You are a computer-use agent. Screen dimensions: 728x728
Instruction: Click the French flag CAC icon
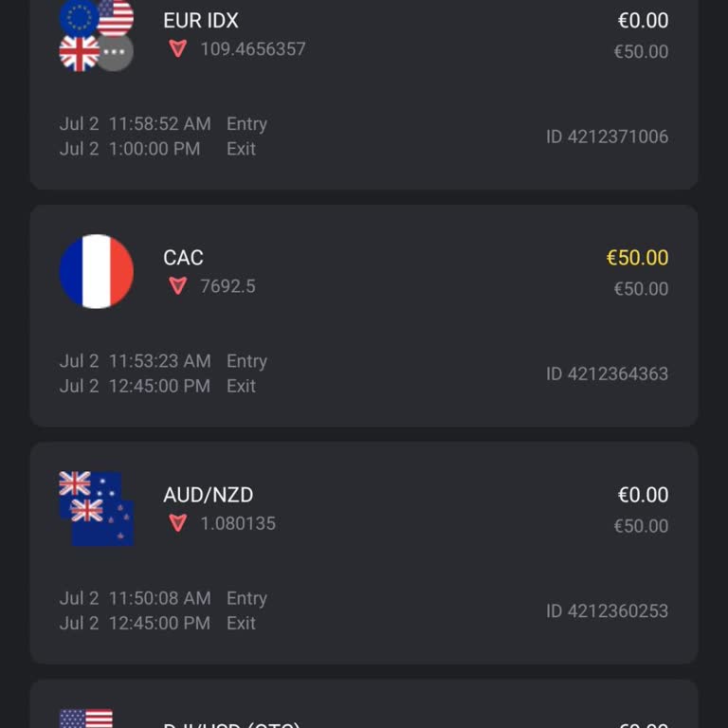coord(96,271)
